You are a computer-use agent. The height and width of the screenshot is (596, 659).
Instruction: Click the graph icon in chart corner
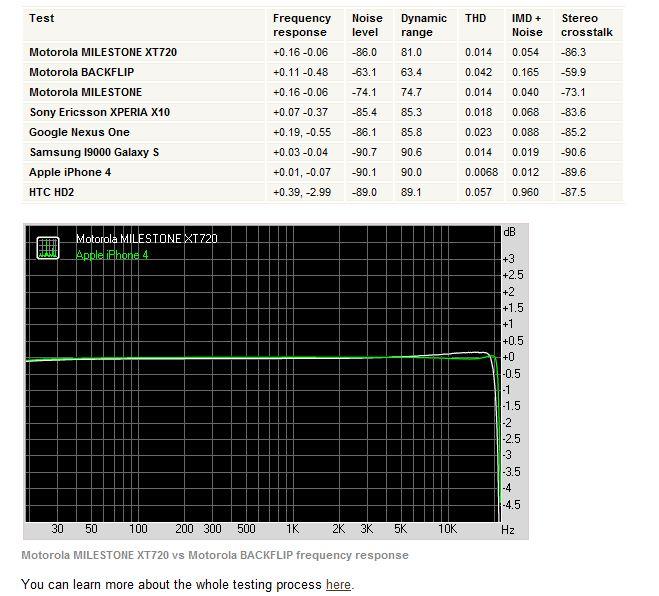47,248
